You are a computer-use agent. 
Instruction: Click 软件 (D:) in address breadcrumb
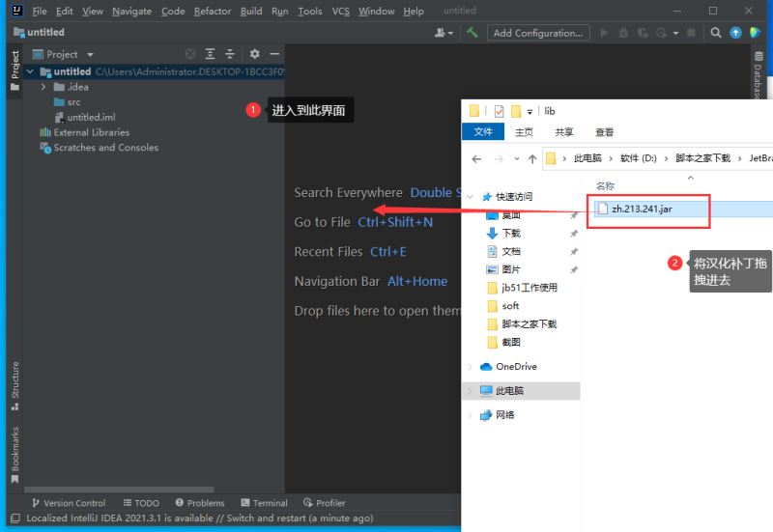[x=639, y=158]
